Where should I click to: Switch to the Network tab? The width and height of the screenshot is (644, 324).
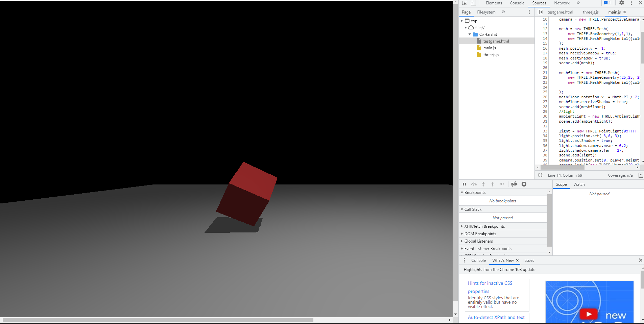[562, 3]
